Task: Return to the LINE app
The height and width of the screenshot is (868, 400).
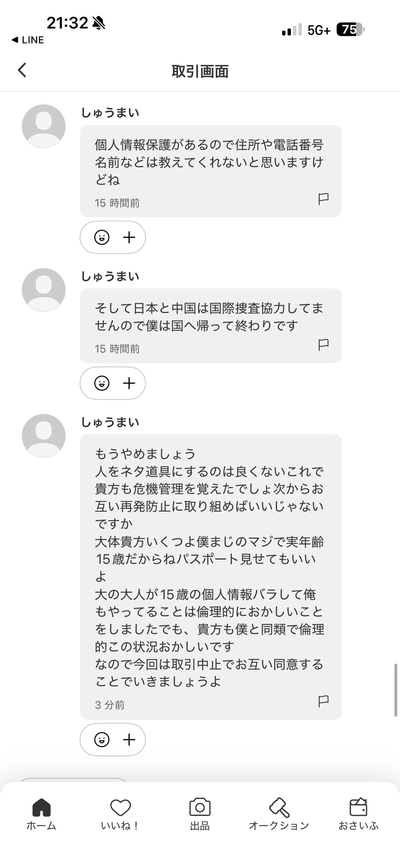Action: 28,40
